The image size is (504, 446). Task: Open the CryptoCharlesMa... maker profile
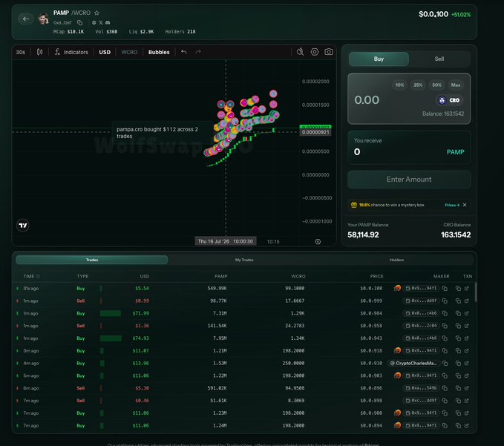click(x=413, y=364)
